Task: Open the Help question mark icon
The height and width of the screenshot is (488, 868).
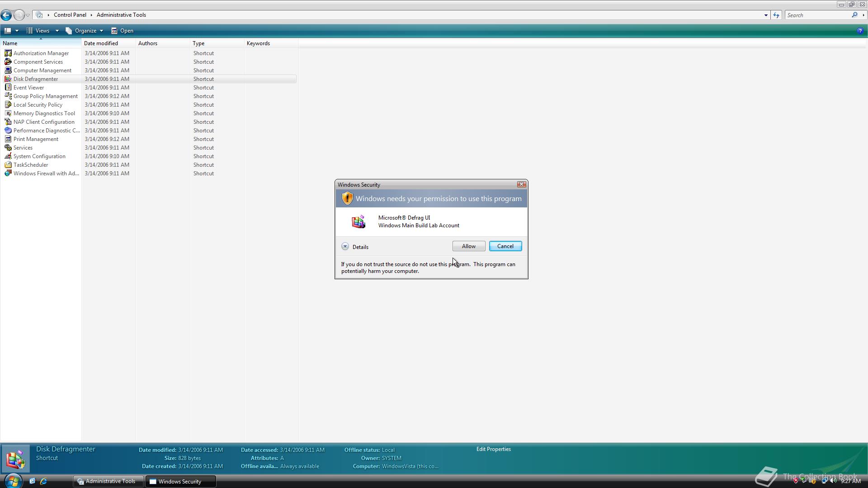Action: [x=859, y=31]
